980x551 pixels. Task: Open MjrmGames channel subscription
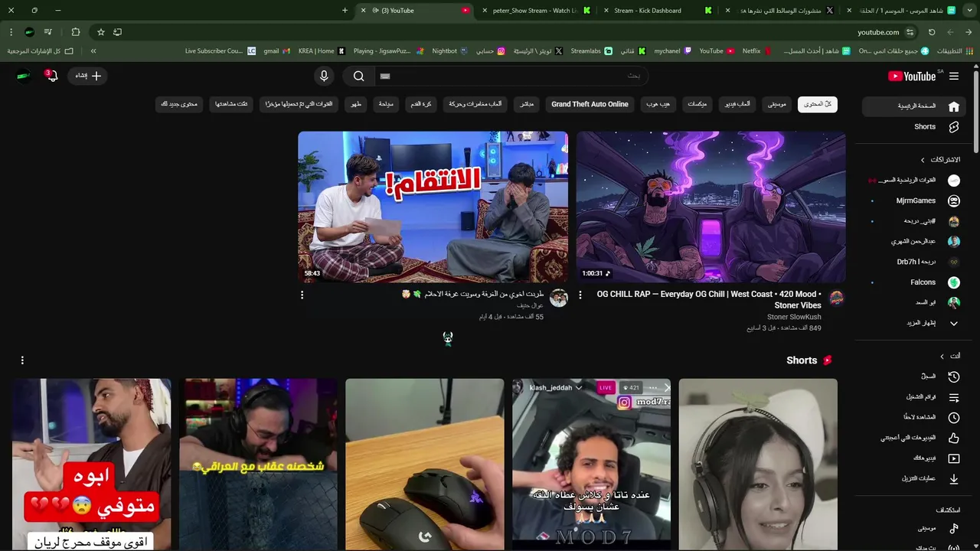[913, 201]
